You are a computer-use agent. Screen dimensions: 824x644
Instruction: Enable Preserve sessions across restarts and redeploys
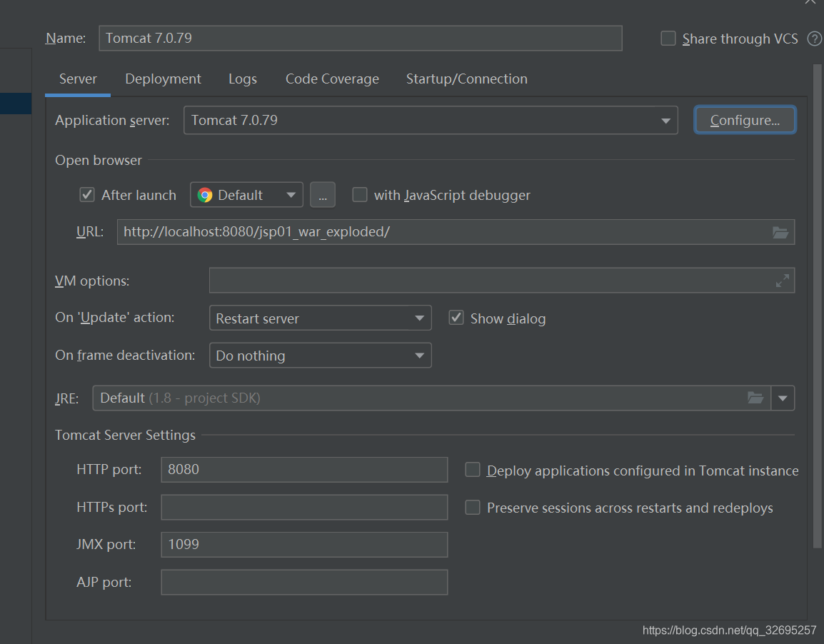tap(473, 508)
